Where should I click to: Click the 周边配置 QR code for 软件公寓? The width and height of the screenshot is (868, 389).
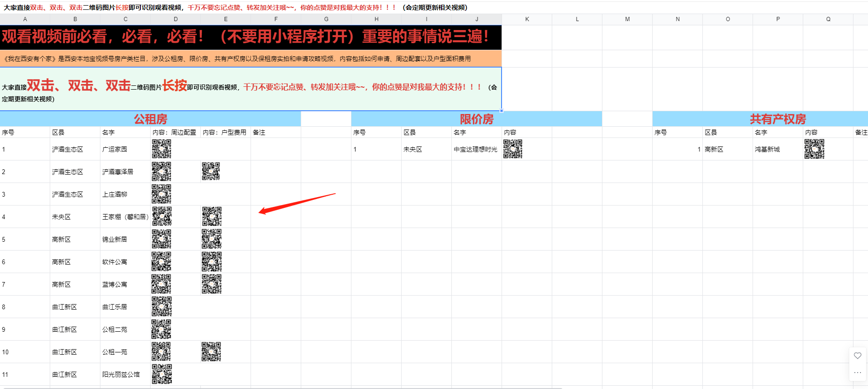pos(161,261)
